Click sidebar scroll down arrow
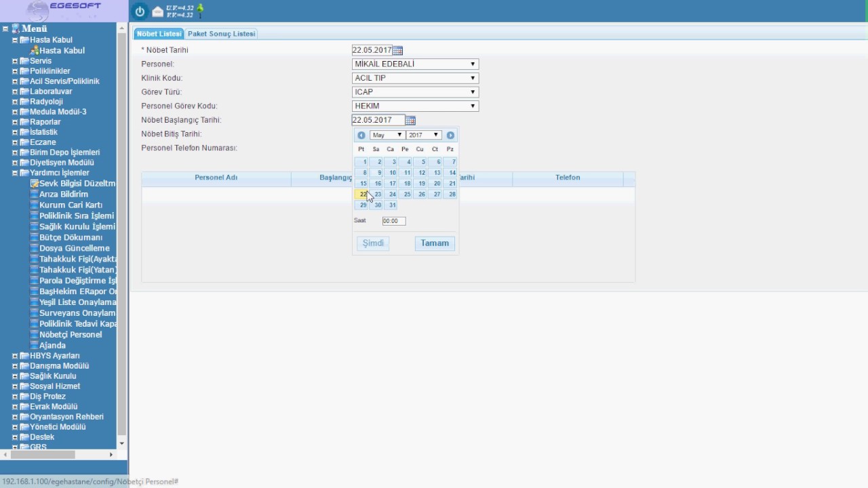The image size is (868, 488). tap(122, 443)
